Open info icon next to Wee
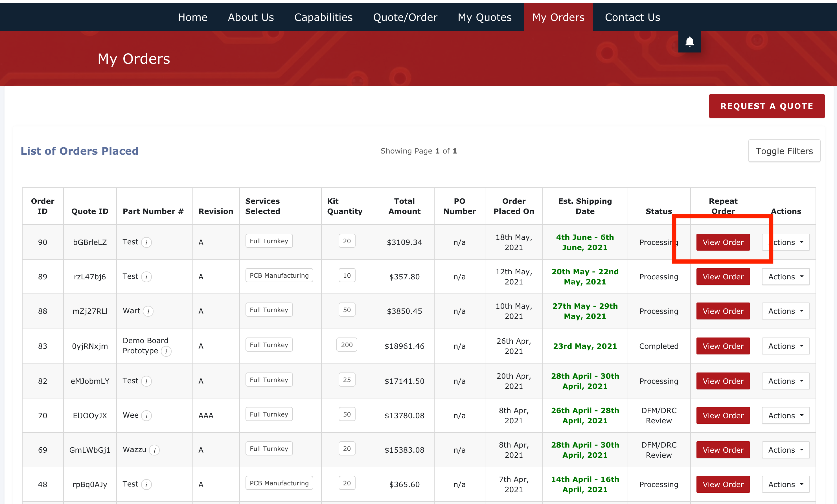The width and height of the screenshot is (837, 504). pyautogui.click(x=146, y=415)
